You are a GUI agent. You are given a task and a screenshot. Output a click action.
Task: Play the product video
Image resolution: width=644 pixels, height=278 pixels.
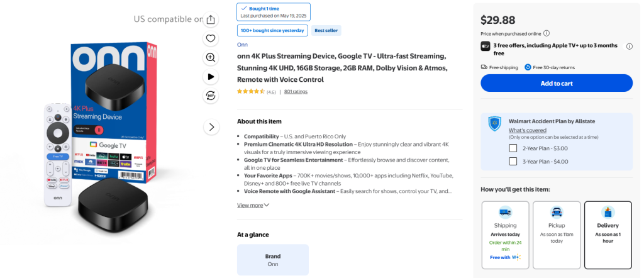click(x=211, y=77)
